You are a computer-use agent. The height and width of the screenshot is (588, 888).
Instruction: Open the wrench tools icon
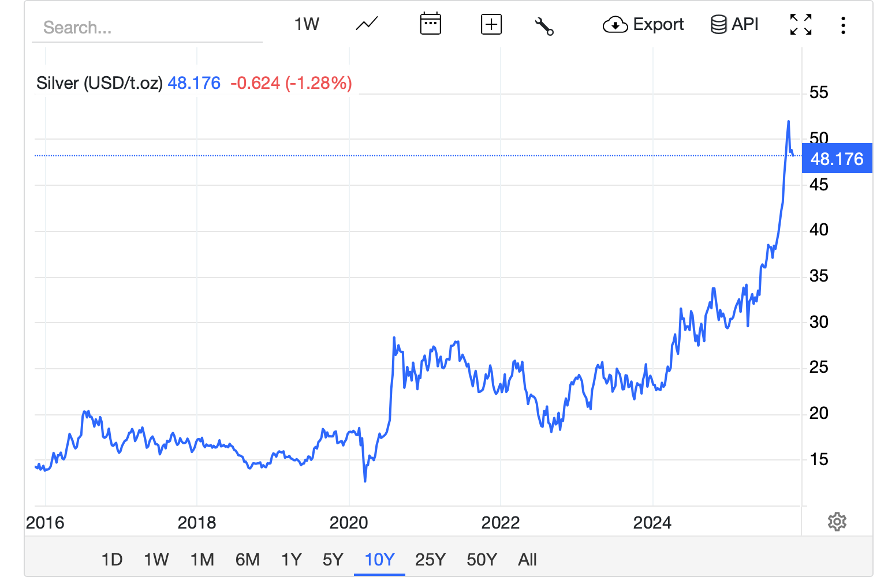[x=544, y=26]
